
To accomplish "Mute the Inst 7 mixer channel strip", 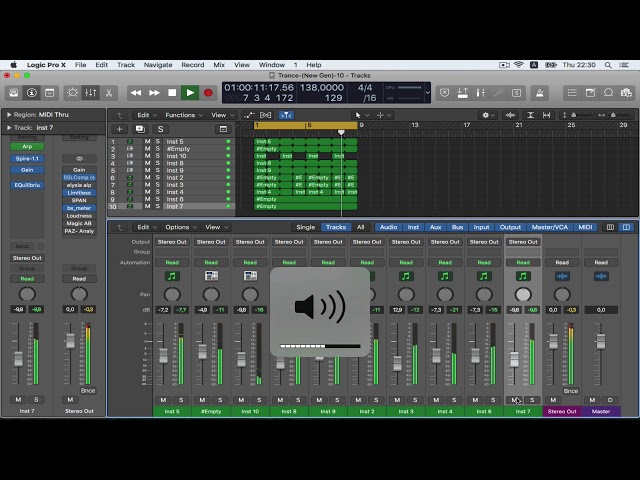I will (514, 400).
